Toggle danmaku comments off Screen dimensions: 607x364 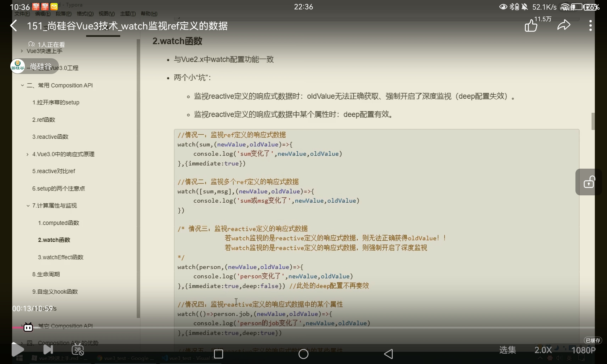tap(78, 350)
